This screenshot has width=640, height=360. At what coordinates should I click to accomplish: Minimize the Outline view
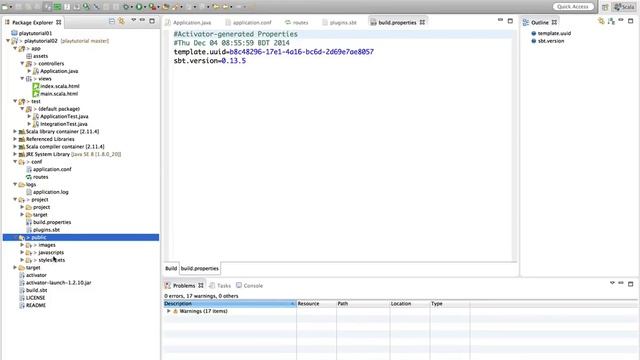(x=621, y=20)
